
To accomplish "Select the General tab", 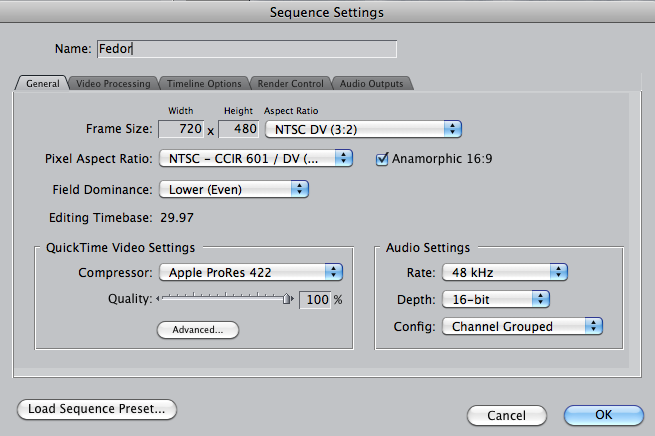I will [43, 84].
